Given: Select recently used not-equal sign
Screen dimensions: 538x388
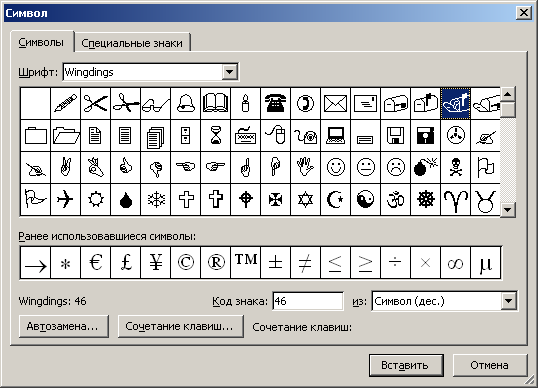Looking at the screenshot, I should (306, 263).
